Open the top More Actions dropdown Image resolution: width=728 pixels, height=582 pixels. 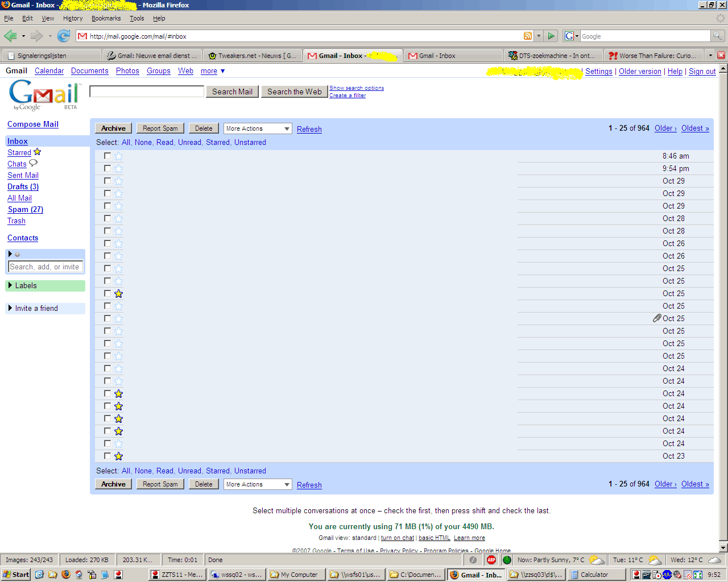pyautogui.click(x=258, y=128)
